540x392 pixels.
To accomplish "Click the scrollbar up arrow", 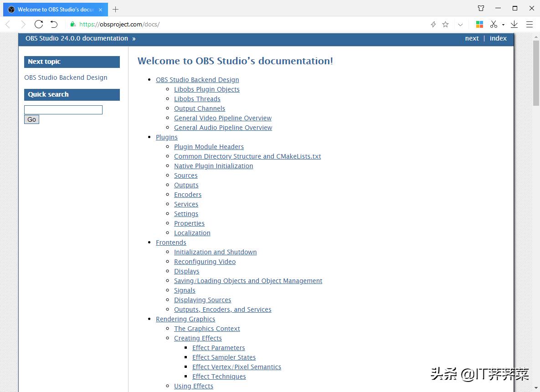I will [x=536, y=36].
